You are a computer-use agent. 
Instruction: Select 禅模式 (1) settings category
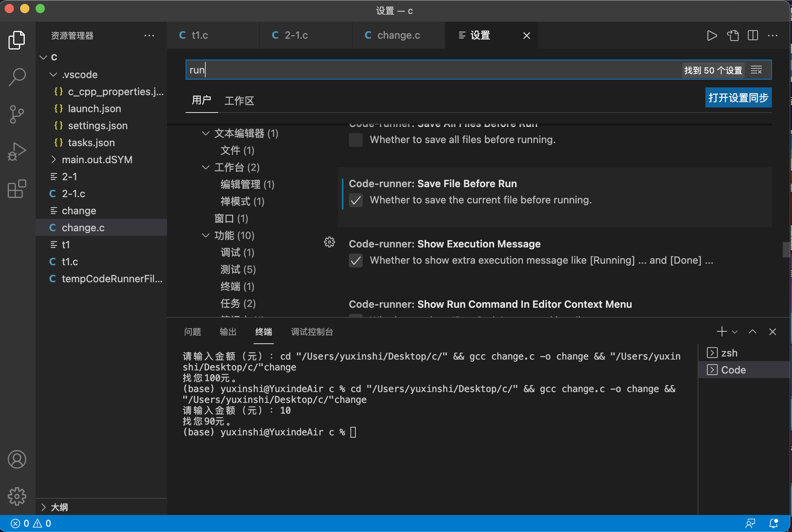(x=242, y=201)
